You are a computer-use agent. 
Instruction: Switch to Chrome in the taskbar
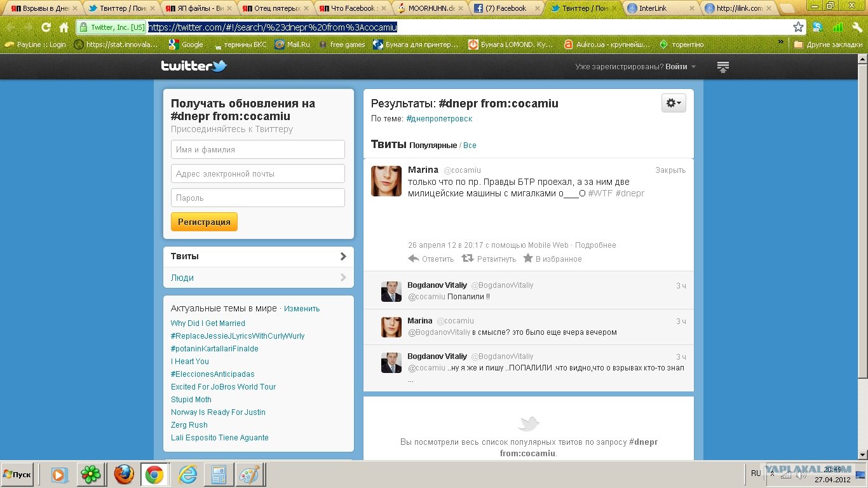[154, 475]
